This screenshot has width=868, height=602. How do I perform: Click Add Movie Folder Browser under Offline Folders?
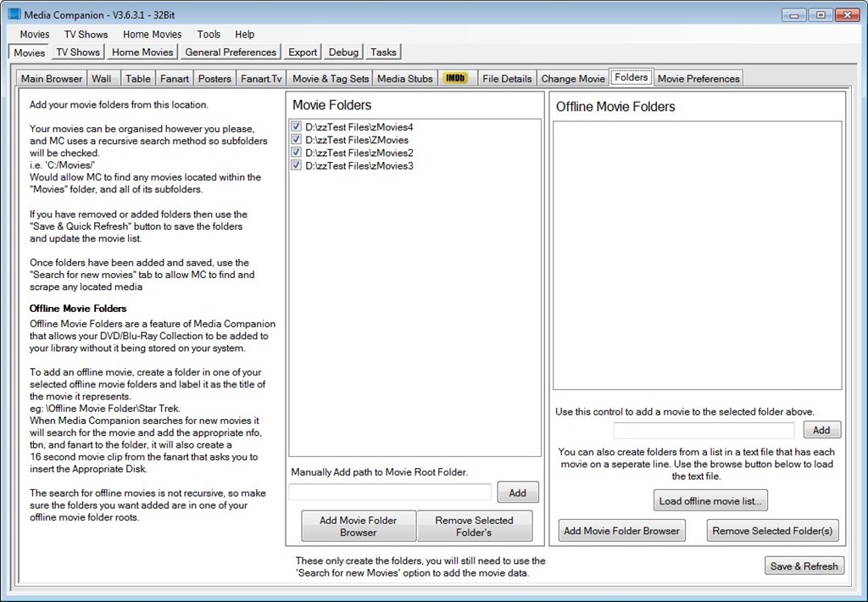coord(621,531)
